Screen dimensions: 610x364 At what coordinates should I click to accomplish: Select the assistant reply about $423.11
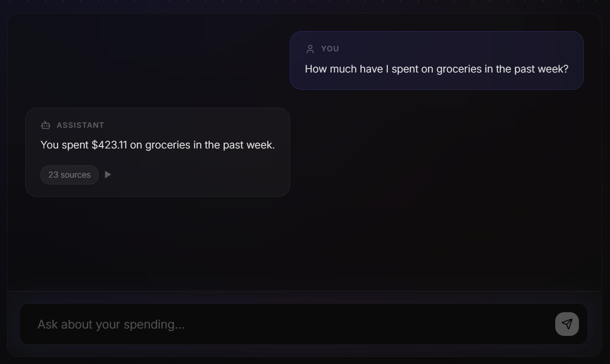tap(157, 145)
